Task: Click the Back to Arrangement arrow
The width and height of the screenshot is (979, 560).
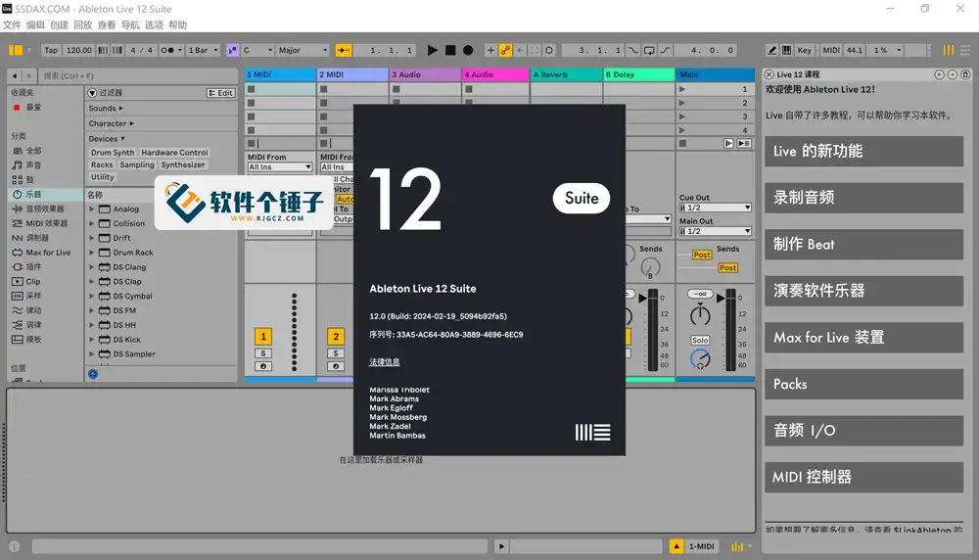Action: pyautogui.click(x=520, y=50)
